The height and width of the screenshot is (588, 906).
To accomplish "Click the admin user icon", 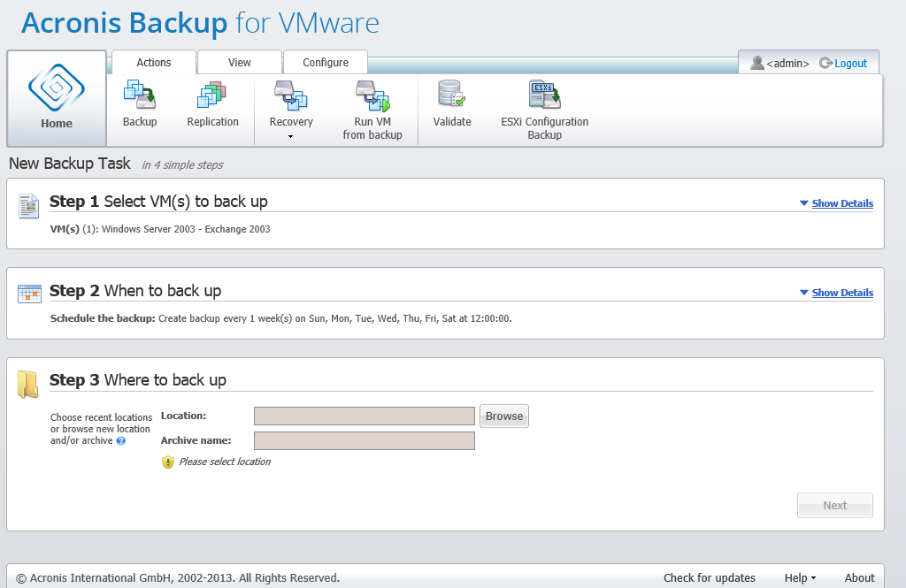I will [x=757, y=63].
